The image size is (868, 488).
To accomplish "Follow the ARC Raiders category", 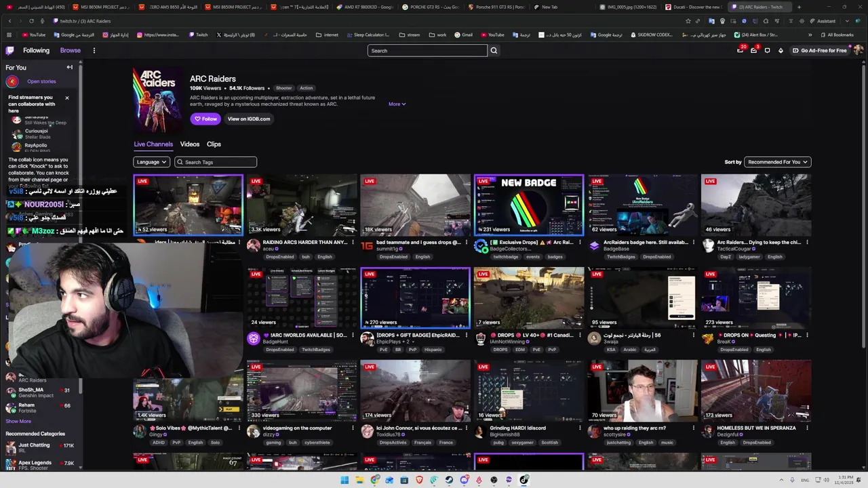I will pyautogui.click(x=205, y=119).
